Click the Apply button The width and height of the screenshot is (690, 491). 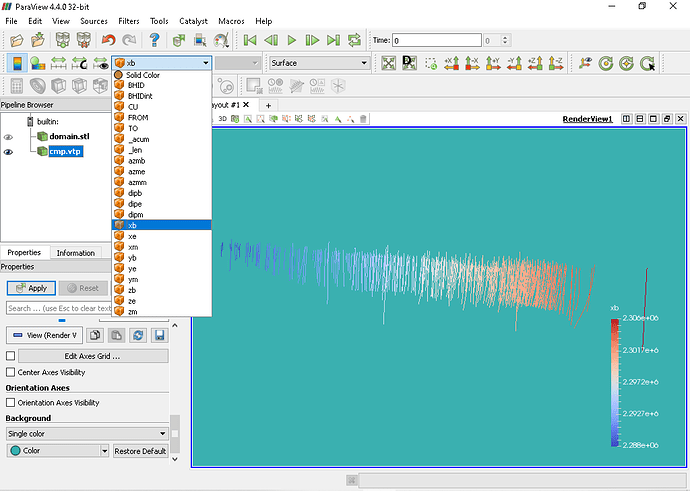(31, 288)
